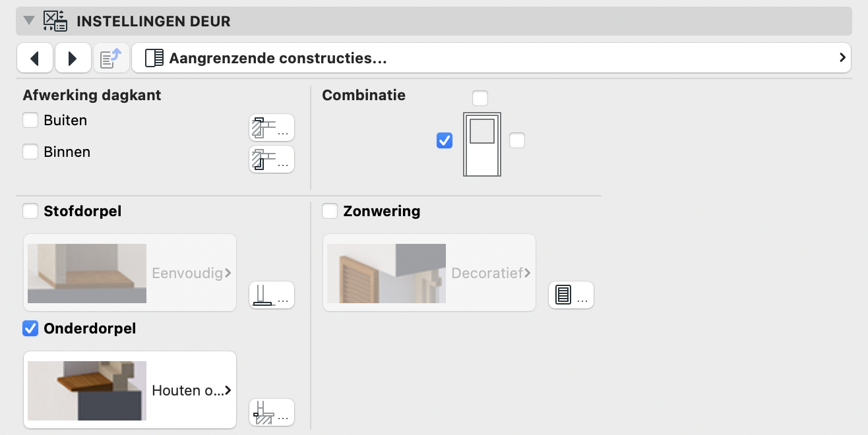Open the Stofdorpel detail settings icon
This screenshot has height=435, width=868.
272,295
